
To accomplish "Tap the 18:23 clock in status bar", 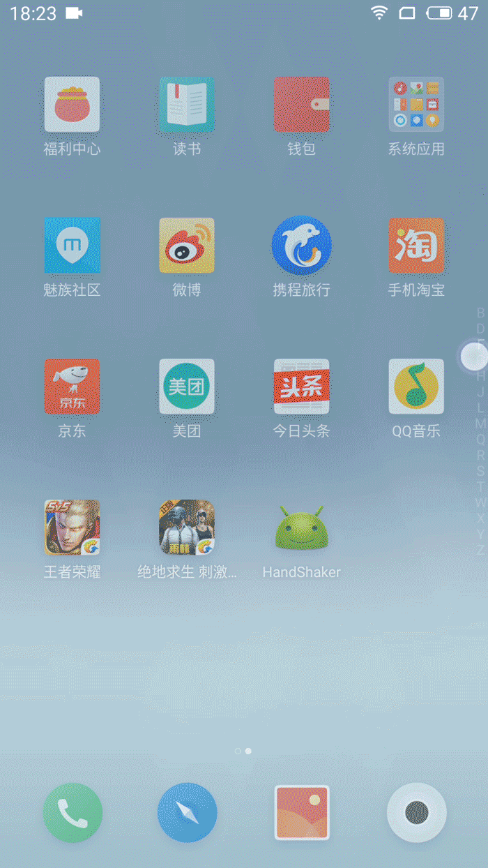I will click(33, 13).
